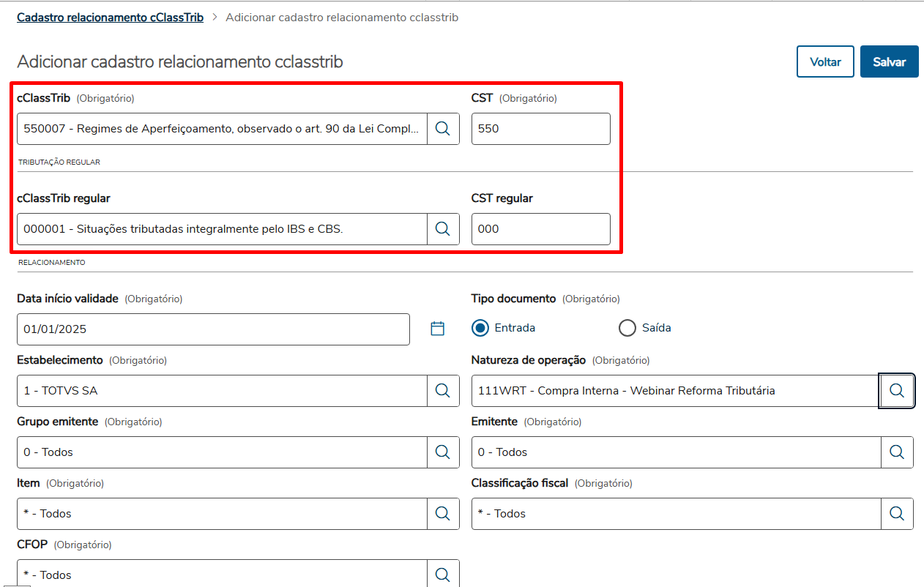Open the cClassTrib regular lookup search icon
Image resolution: width=924 pixels, height=587 pixels.
point(443,229)
